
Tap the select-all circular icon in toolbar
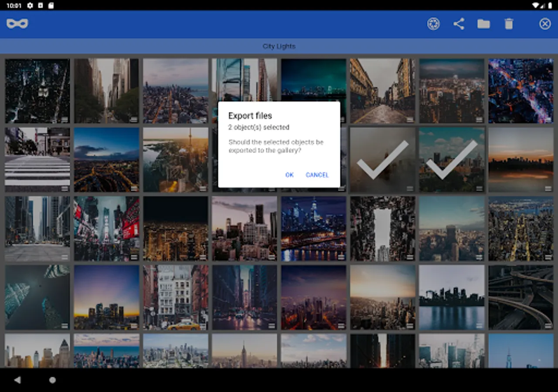click(x=433, y=24)
